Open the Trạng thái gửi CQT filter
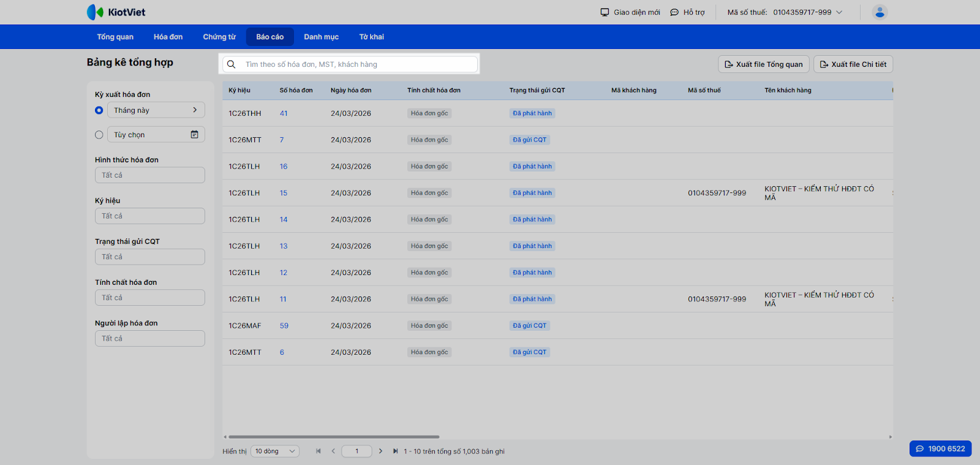The image size is (980, 465). [x=149, y=257]
